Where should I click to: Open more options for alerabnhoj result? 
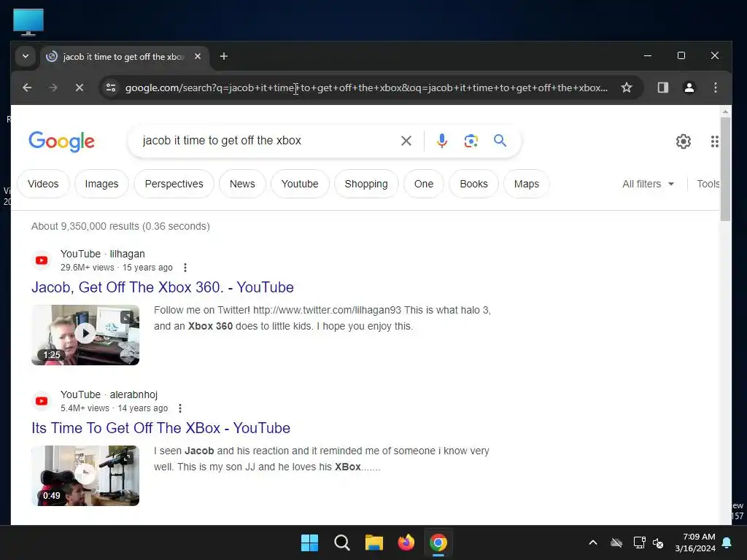click(180, 408)
